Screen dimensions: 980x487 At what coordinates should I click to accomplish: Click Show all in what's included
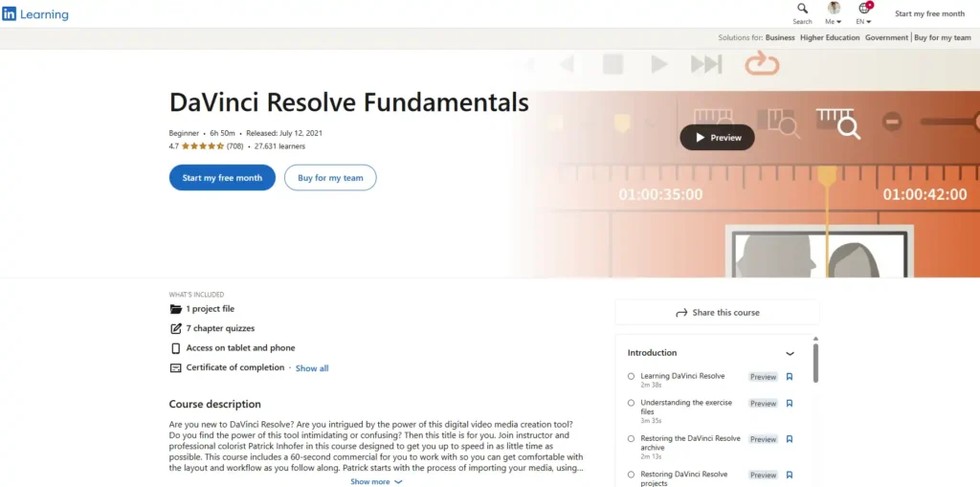click(x=312, y=368)
